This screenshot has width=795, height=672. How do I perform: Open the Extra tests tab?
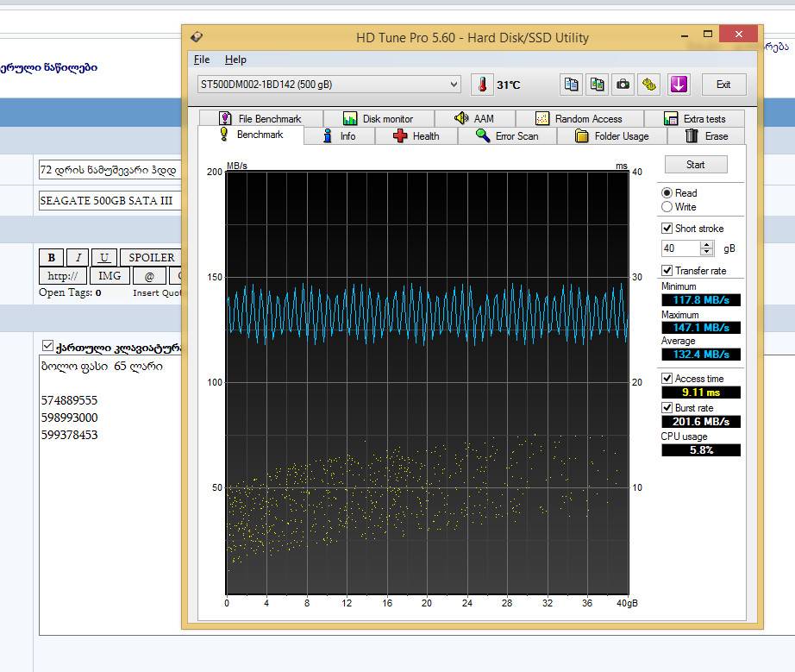tap(695, 118)
